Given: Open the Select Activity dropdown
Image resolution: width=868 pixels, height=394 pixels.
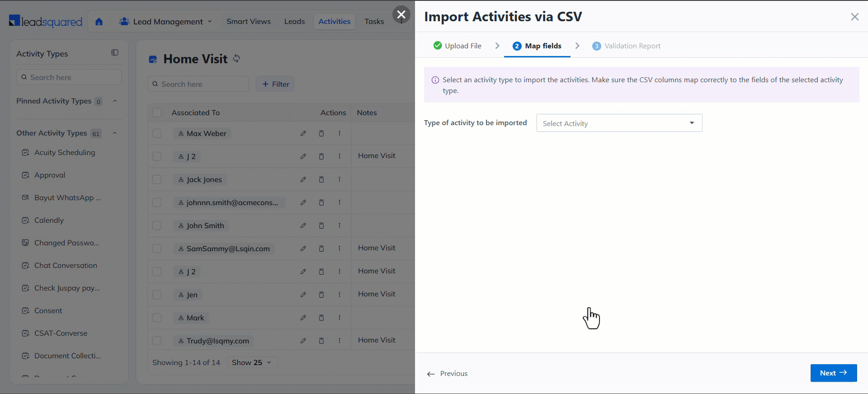Looking at the screenshot, I should click(619, 123).
